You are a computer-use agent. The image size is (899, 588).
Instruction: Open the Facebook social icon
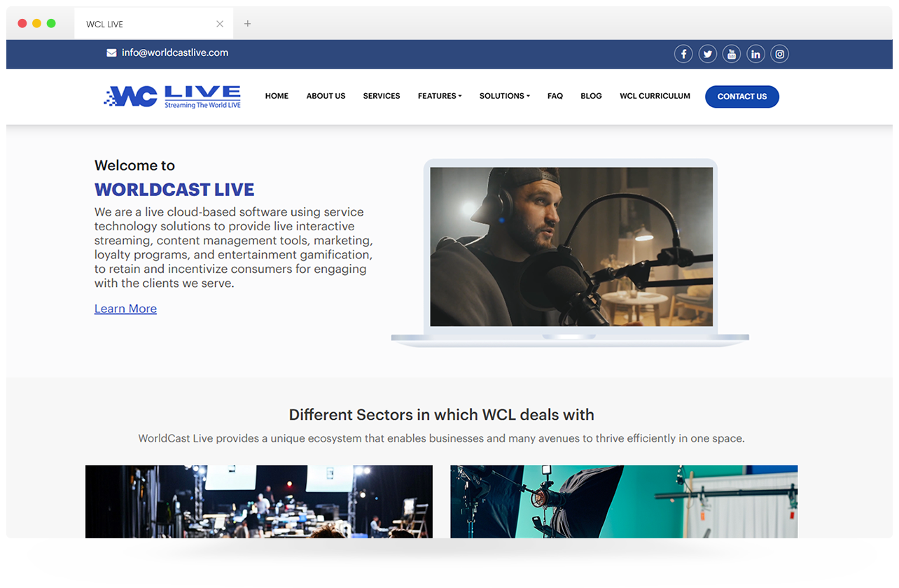[x=683, y=54]
